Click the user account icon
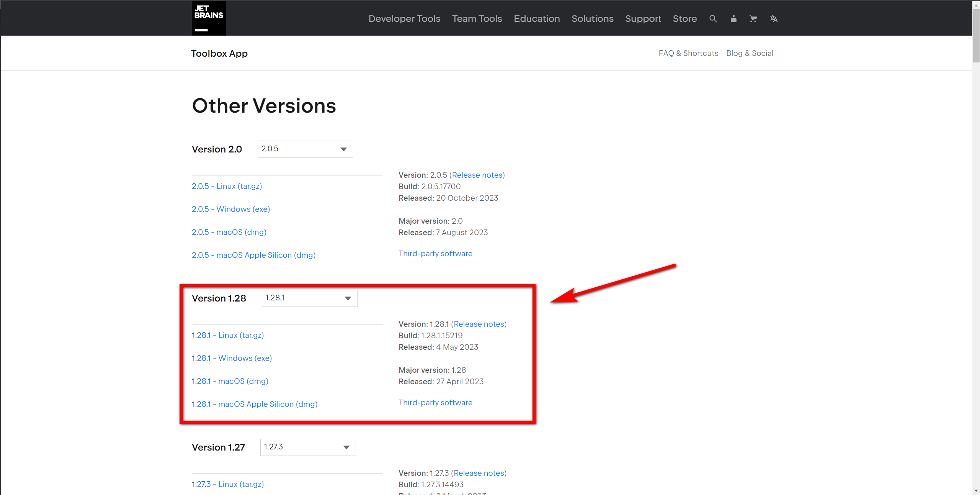 (x=733, y=18)
